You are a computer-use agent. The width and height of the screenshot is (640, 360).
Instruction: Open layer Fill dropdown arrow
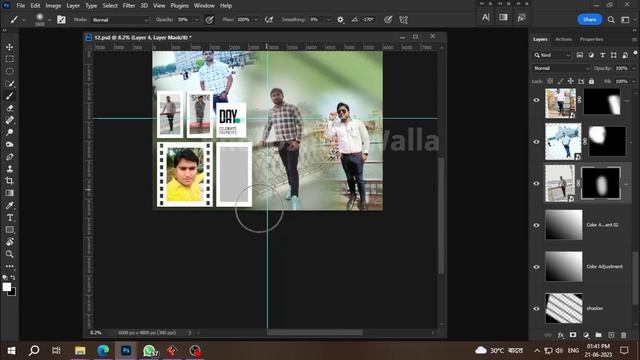[634, 81]
